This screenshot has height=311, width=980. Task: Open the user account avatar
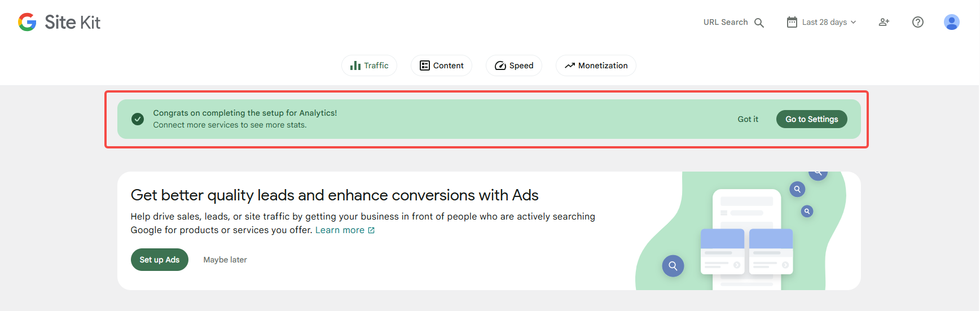coord(951,22)
